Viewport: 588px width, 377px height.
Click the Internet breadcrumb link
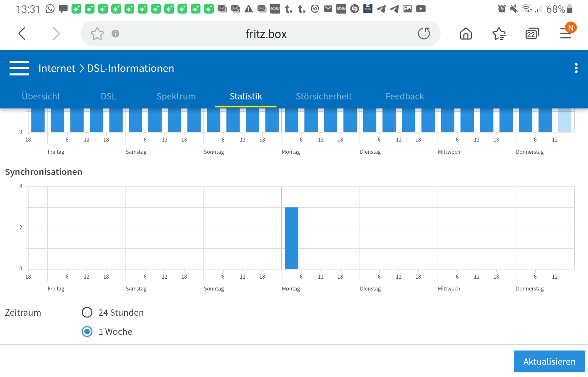click(x=57, y=68)
